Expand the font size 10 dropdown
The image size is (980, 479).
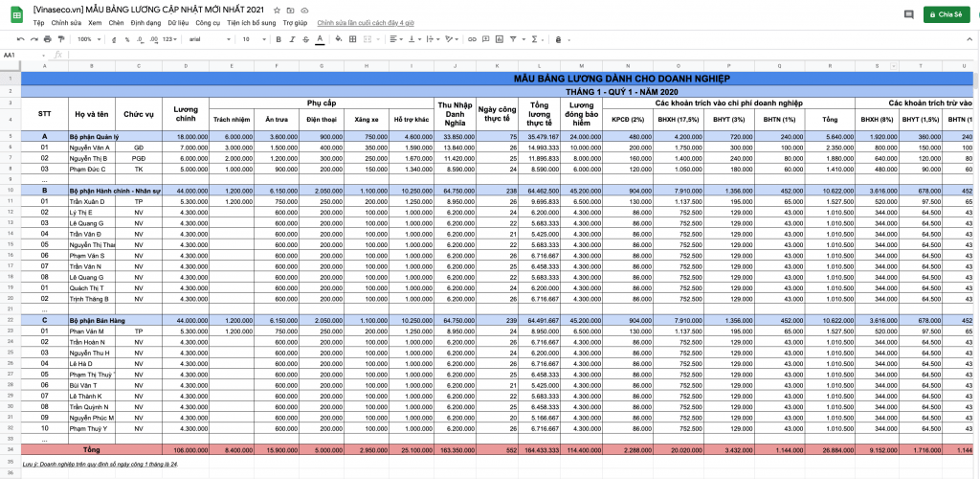click(253, 39)
